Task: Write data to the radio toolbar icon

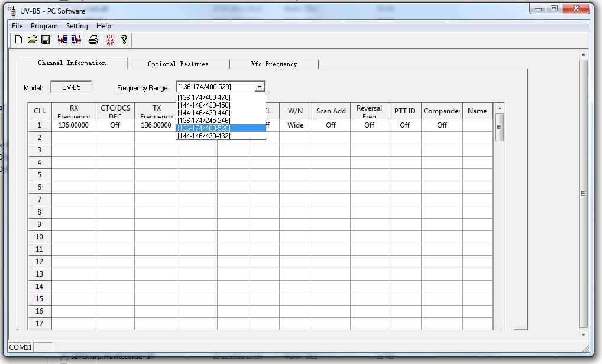Action: tap(76, 40)
